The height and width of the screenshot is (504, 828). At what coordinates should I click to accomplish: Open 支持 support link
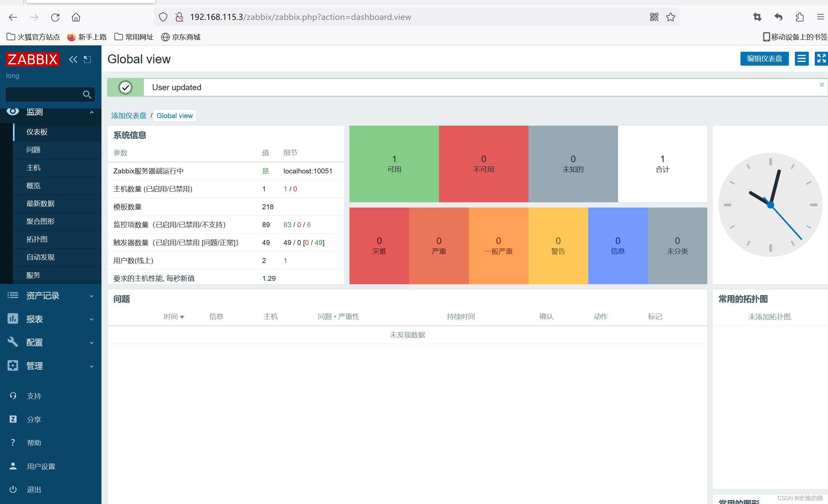point(33,396)
